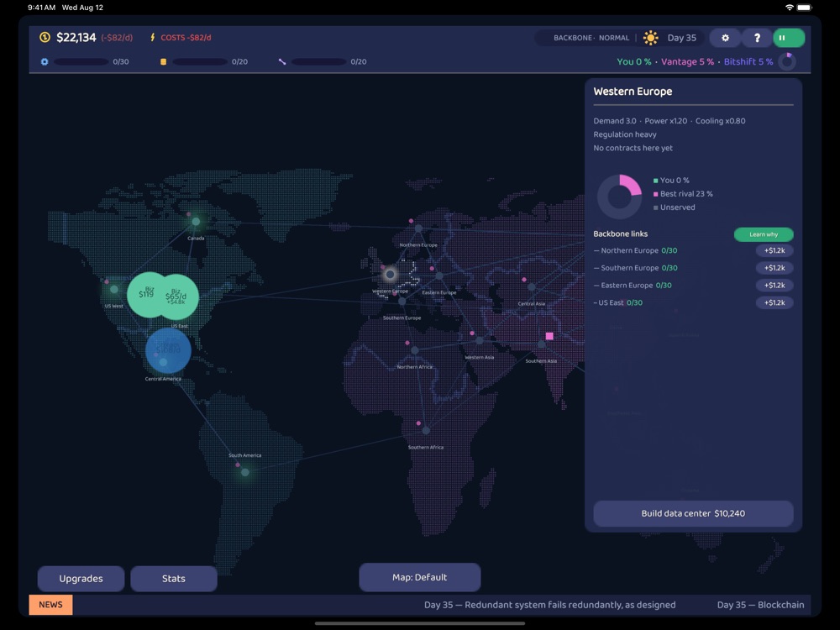Image resolution: width=840 pixels, height=630 pixels.
Task: Click Bitshift 5 % rival share
Action: tap(748, 61)
